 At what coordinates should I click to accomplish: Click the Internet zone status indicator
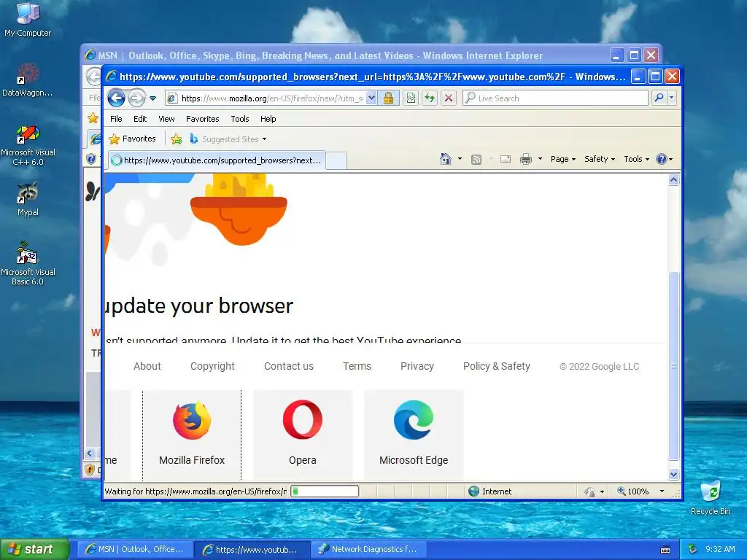tap(489, 491)
